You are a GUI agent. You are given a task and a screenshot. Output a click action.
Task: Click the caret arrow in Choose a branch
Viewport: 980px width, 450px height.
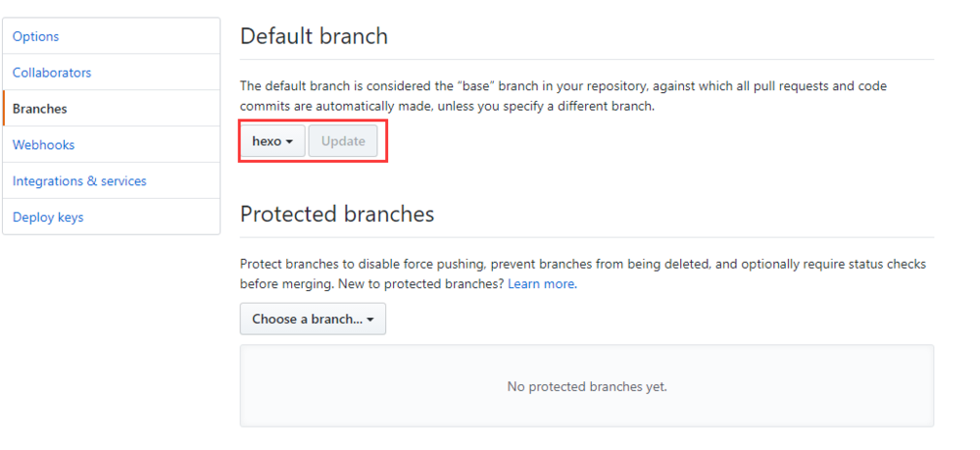370,320
